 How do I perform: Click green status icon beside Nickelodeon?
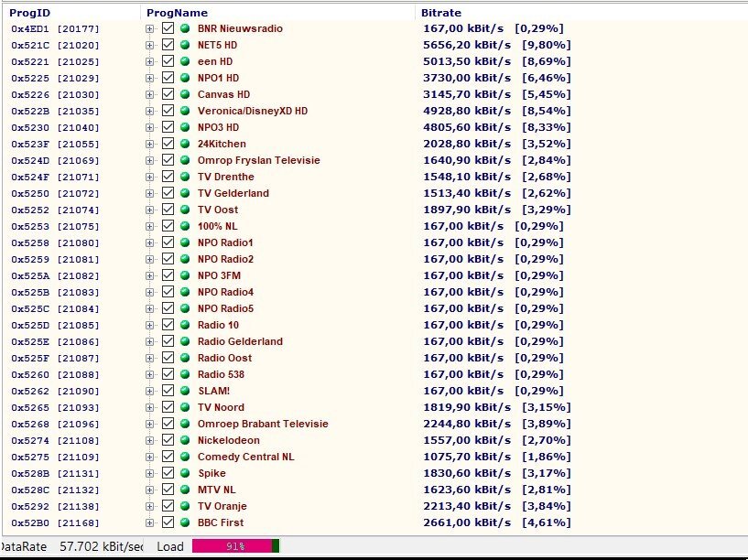185,440
